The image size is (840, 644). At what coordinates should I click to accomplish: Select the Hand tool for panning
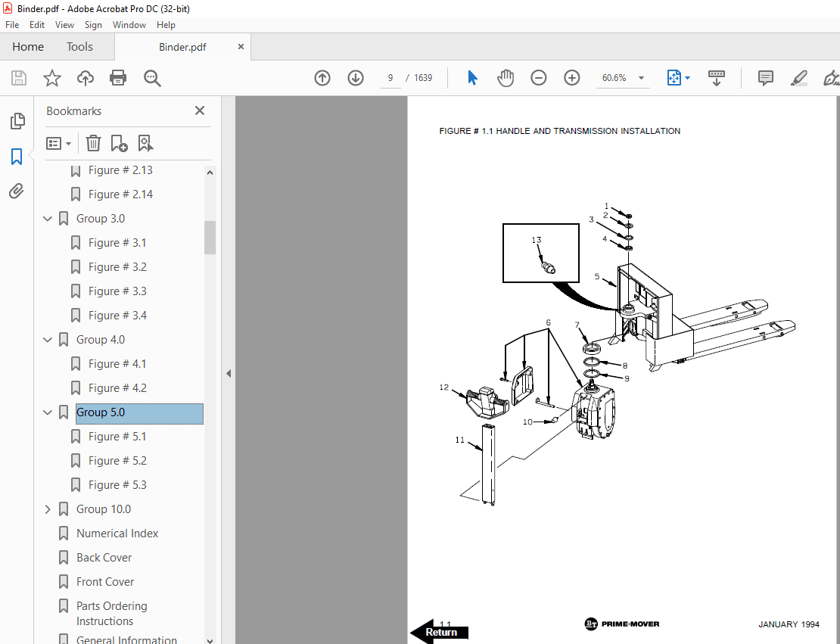pyautogui.click(x=505, y=77)
